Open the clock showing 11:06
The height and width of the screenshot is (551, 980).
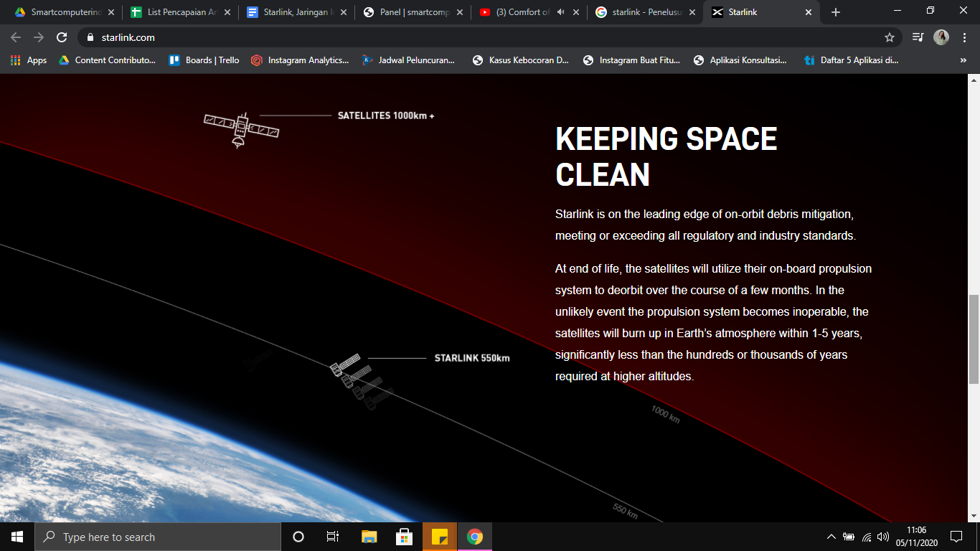916,537
